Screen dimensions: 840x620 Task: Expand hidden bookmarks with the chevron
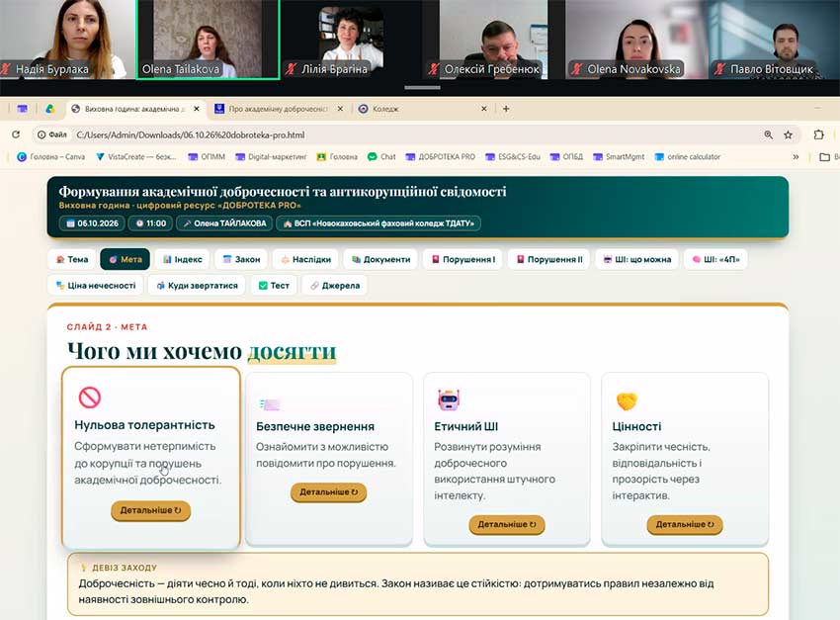coord(796,156)
